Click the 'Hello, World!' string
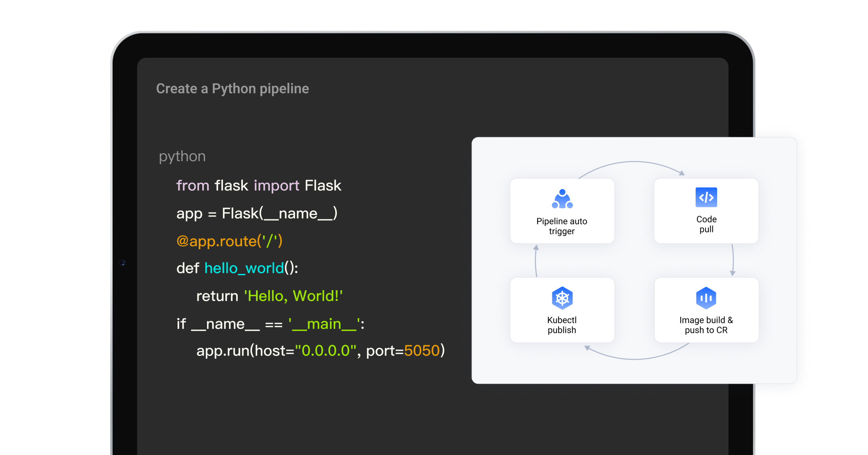Screen dimensions: 868x455 (293, 296)
